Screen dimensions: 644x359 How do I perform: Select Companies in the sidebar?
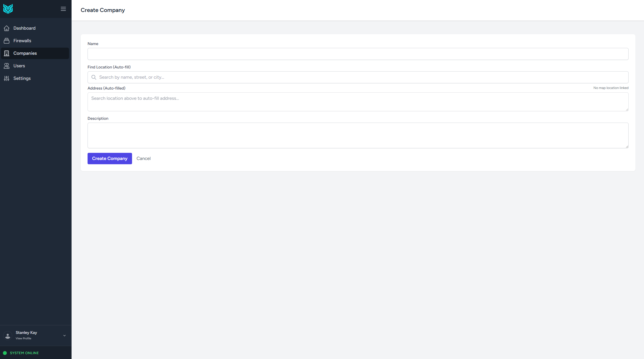(x=35, y=53)
